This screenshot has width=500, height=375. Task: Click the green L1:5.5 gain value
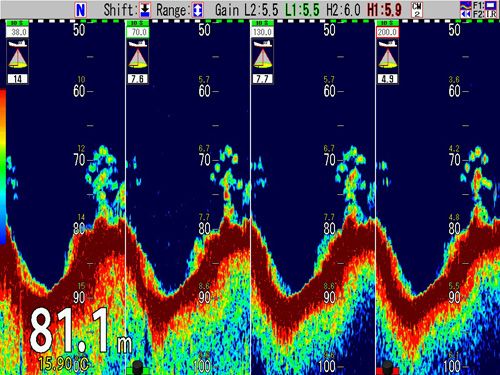tap(302, 10)
